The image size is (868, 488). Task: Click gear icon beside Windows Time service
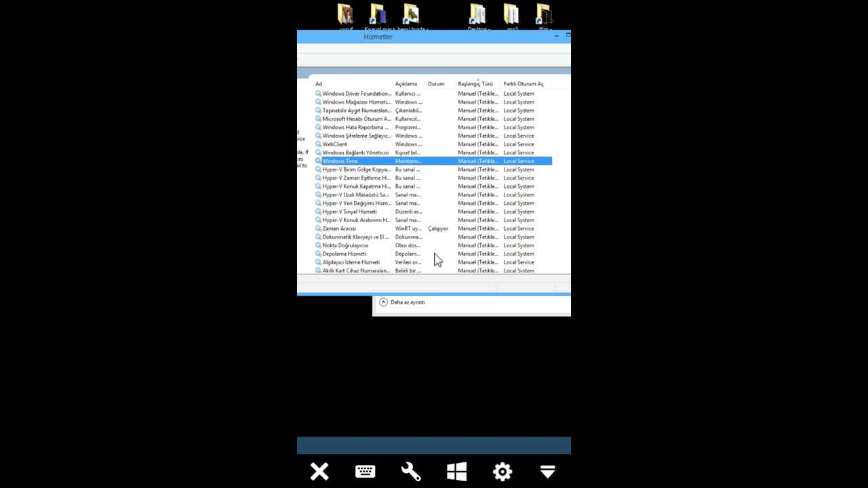click(318, 161)
